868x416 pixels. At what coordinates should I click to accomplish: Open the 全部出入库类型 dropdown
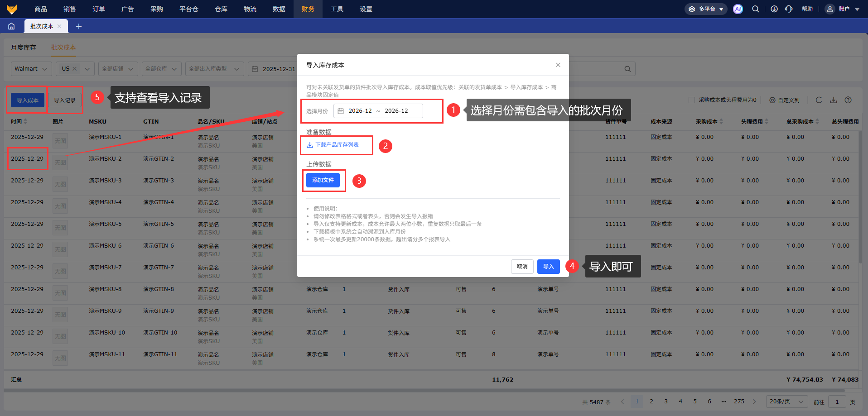(215, 69)
